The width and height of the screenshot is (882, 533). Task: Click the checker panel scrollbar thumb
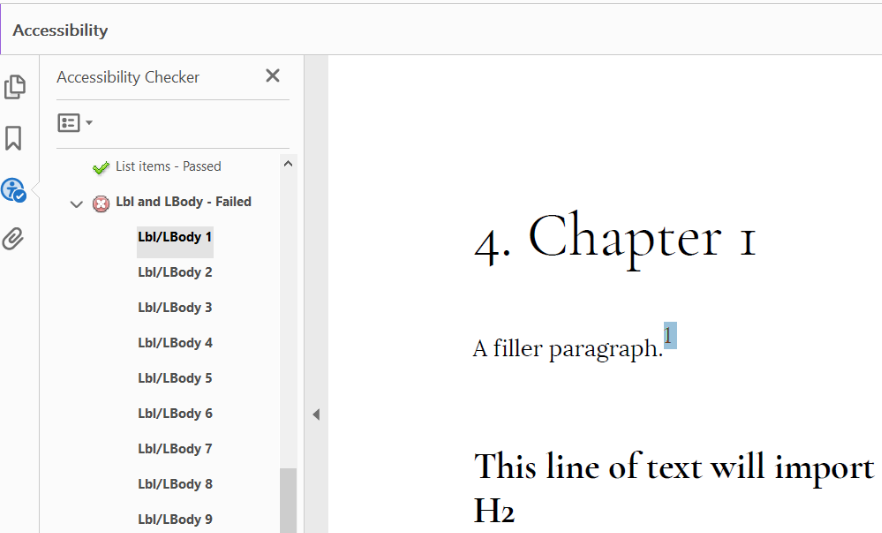coord(288,500)
